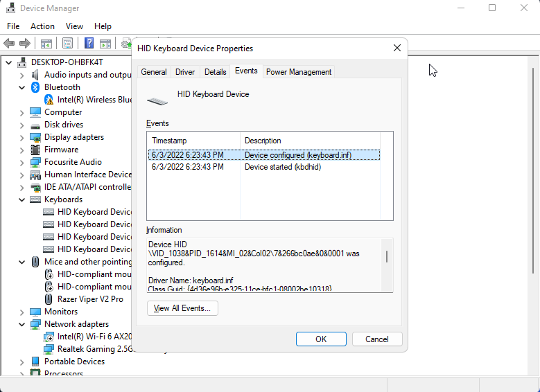Viewport: 540px width, 392px height.
Task: Select Realtek Gaming 2.5G adapter
Action: (x=94, y=349)
